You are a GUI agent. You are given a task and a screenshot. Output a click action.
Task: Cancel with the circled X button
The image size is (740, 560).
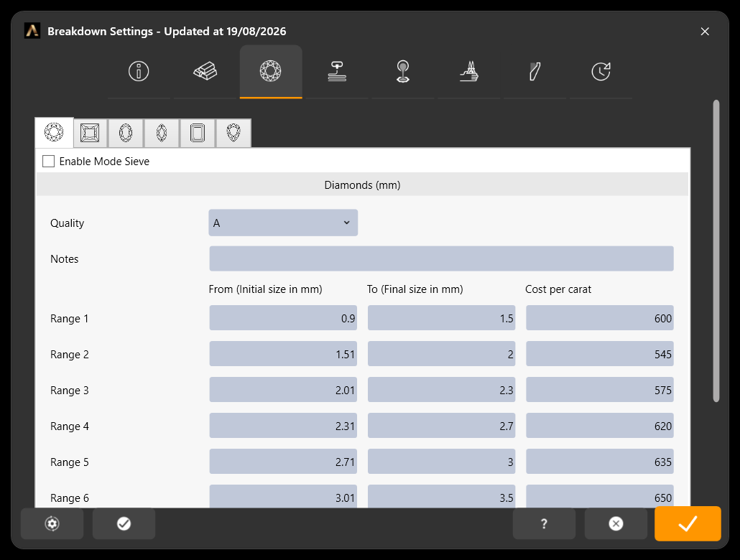(616, 523)
